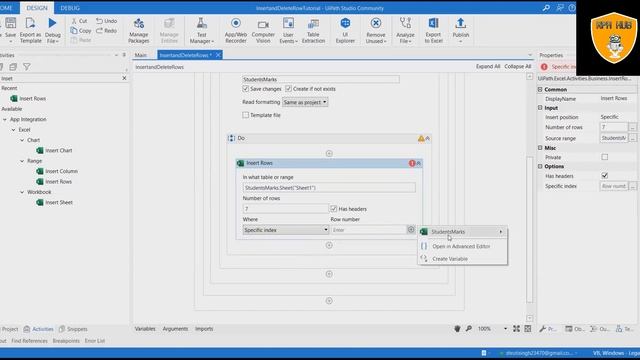Collapse Workbook tree node
This screenshot has width=640, height=360.
click(x=22, y=192)
